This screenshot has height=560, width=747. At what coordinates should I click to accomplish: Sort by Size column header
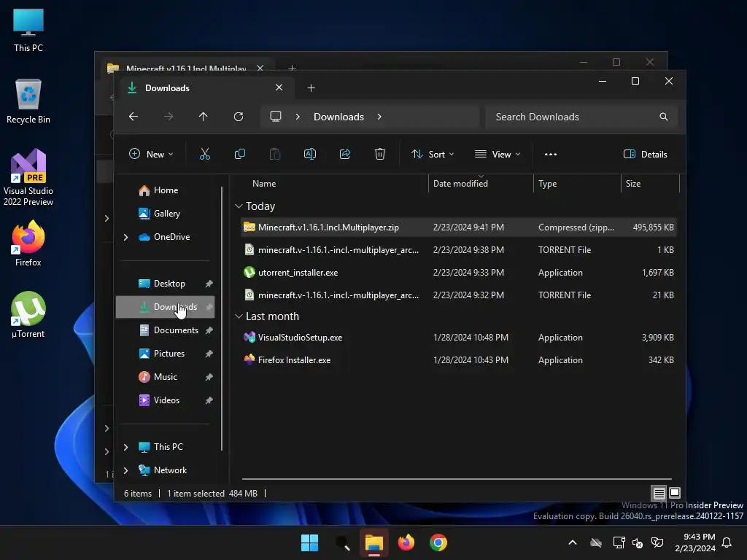coord(632,184)
